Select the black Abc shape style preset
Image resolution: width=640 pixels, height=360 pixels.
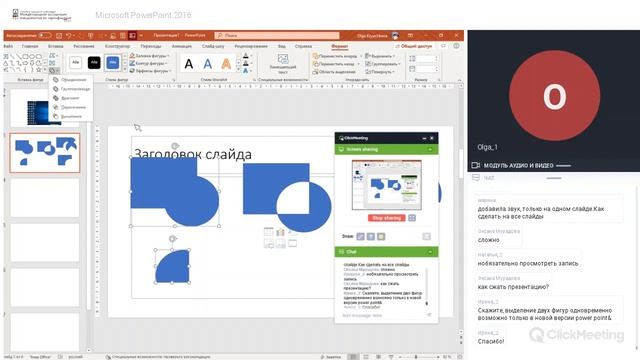(94, 62)
